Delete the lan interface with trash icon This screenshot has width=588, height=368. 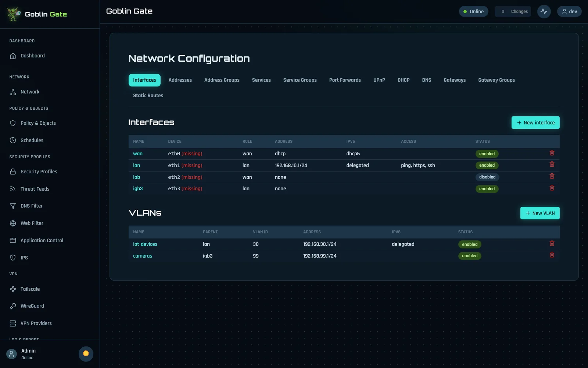point(552,164)
